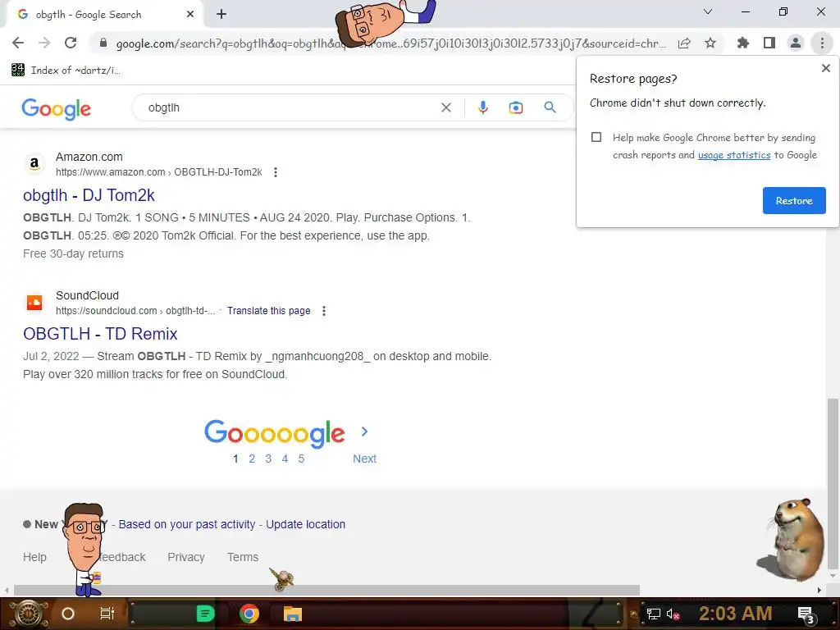Open the notification center icon
Screen dimensions: 840x630
tap(806, 615)
